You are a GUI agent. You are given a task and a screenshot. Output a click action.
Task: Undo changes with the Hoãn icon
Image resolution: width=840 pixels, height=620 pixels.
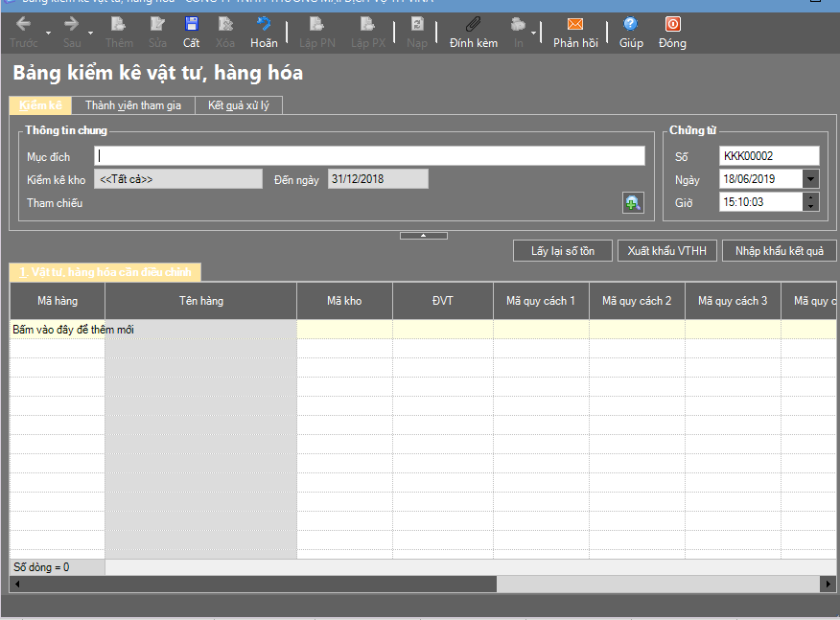click(264, 25)
